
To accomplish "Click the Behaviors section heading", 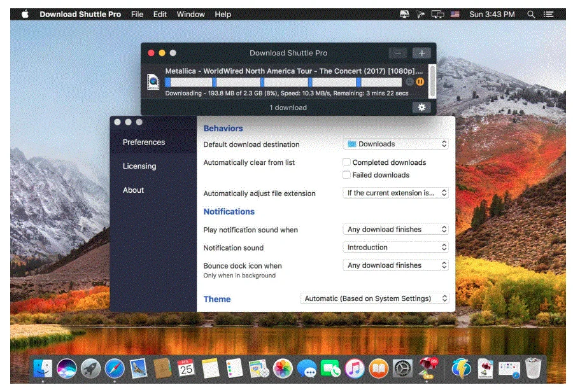I will coord(223,129).
